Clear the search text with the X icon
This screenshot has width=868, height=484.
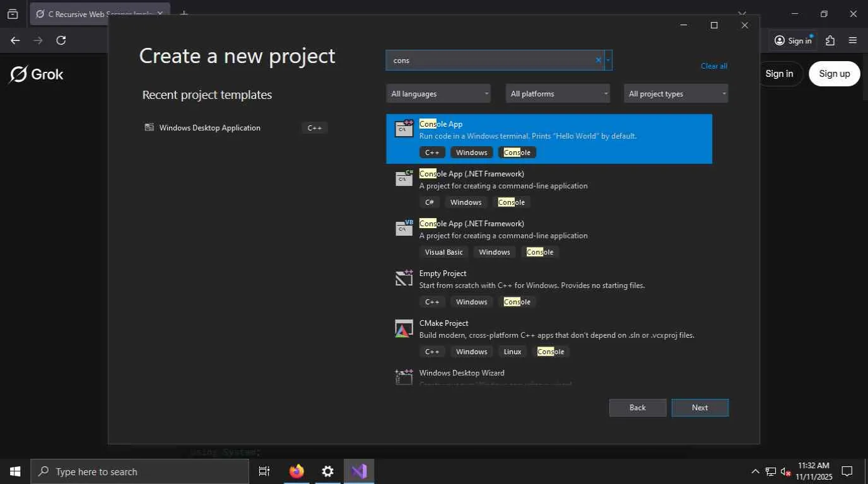[599, 60]
